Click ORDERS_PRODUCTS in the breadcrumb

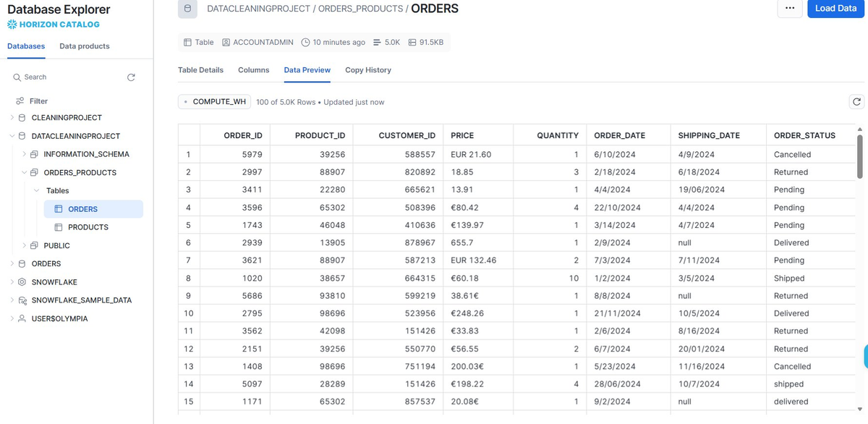click(x=360, y=9)
